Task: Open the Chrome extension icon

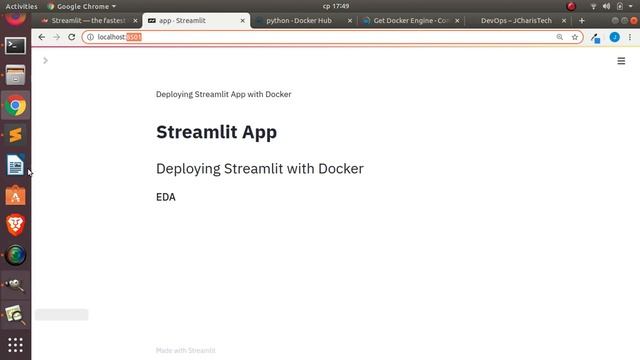Action: (x=596, y=38)
